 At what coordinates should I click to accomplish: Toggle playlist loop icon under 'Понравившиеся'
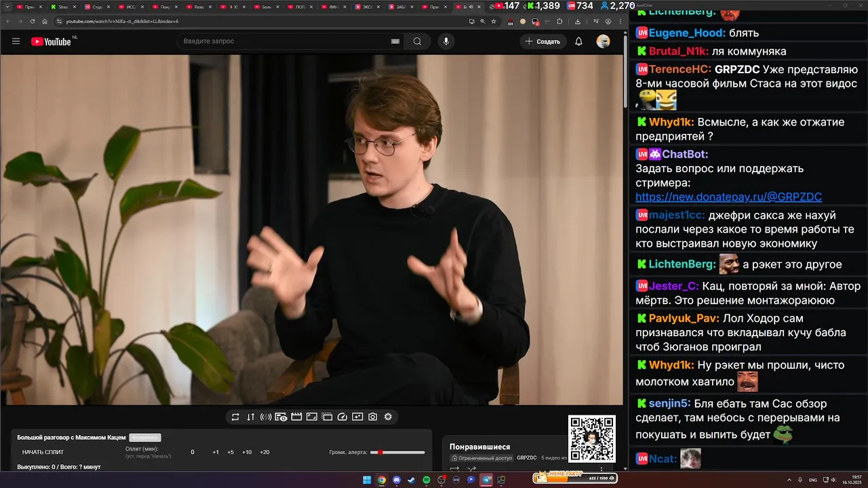(x=455, y=469)
